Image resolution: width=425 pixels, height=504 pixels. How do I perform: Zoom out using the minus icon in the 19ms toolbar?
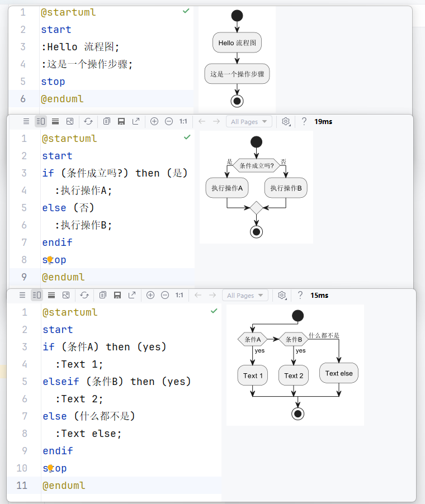(x=169, y=121)
